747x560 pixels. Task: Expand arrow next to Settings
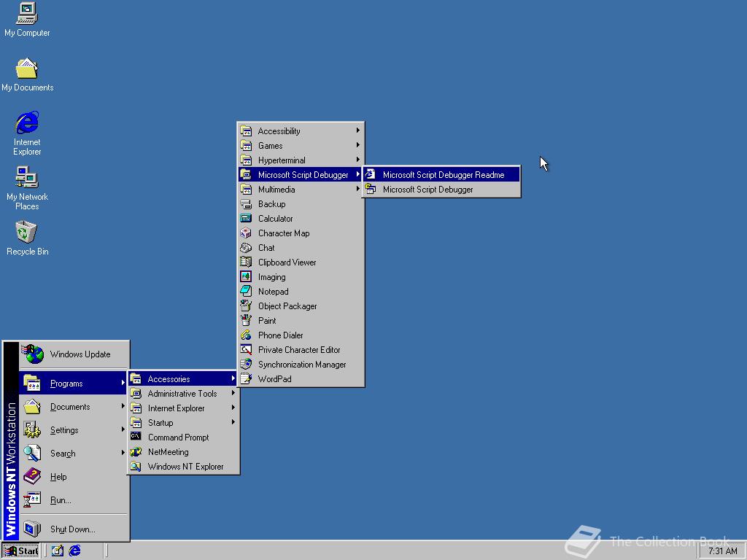[x=123, y=429]
